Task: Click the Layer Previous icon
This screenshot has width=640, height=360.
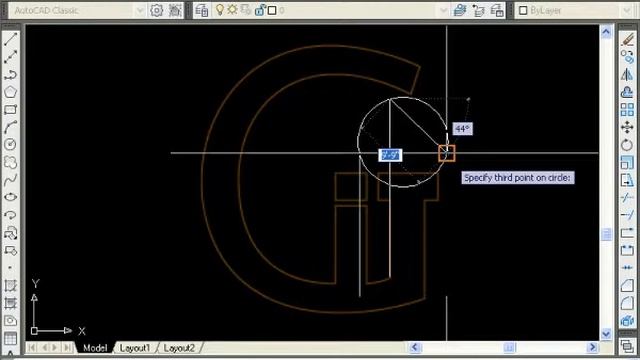Action: click(478, 10)
